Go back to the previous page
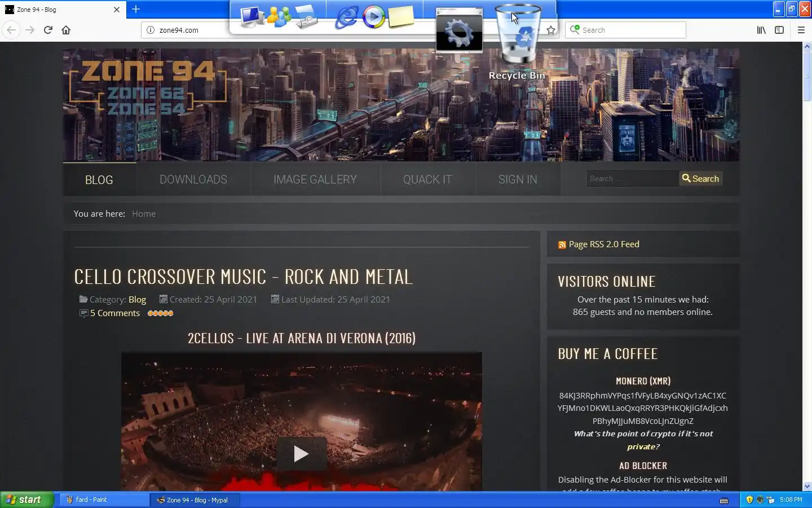Image resolution: width=812 pixels, height=508 pixels. pos(11,30)
